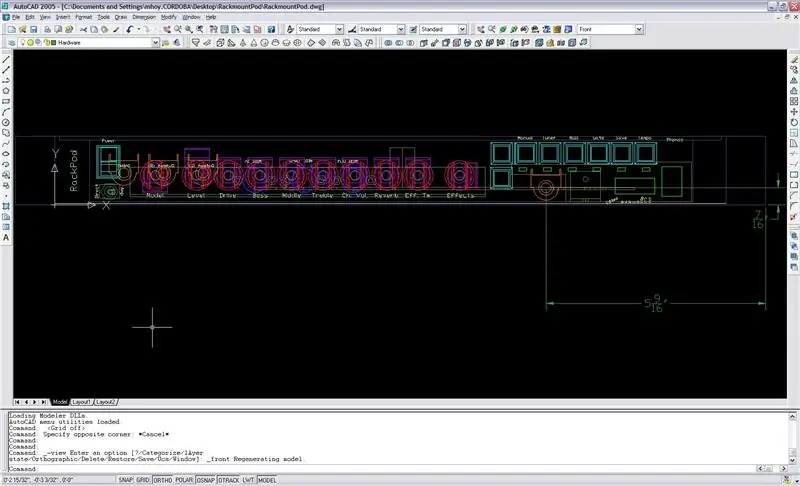Open the Dimension menu

pos(144,17)
